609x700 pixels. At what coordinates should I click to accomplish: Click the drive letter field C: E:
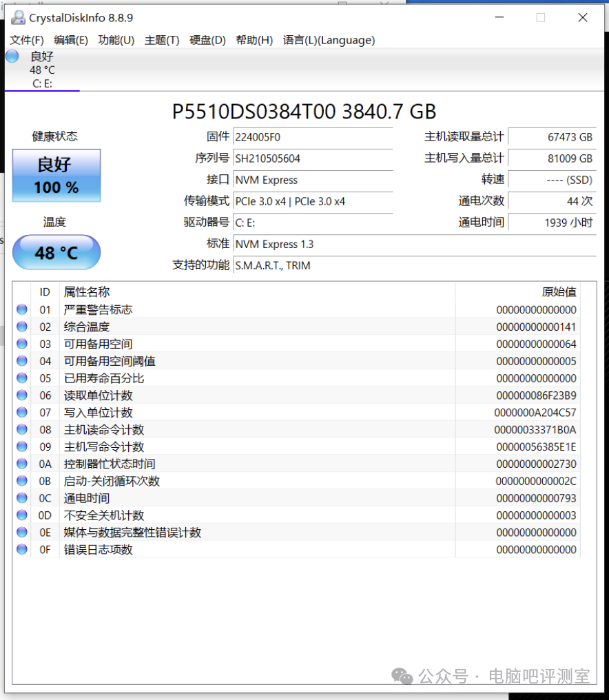click(x=313, y=223)
